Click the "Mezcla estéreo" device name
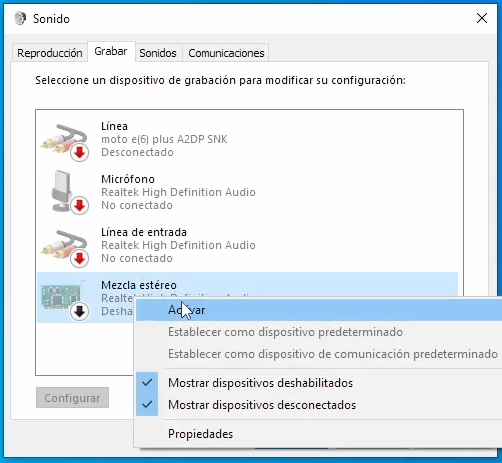This screenshot has height=463, width=502. pyautogui.click(x=139, y=285)
